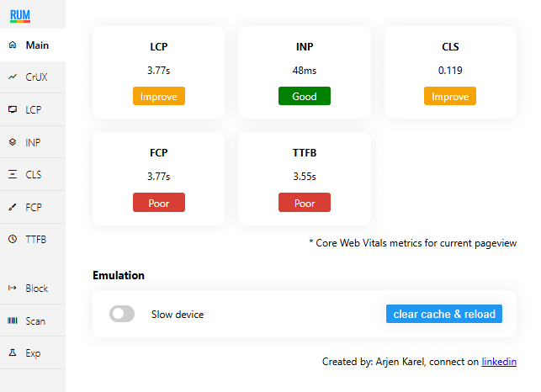
Task: Open the linkedin link
Action: point(499,362)
